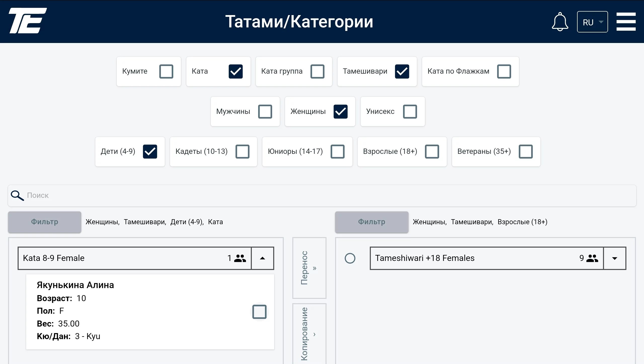The image size is (644, 364).
Task: Click the Кю/Дан 3 - Kyu value
Action: pyautogui.click(x=88, y=336)
